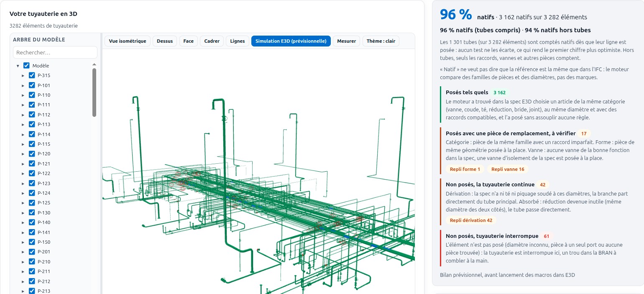The height and width of the screenshot is (294, 644).
Task: Toggle the P-210 checkbox
Action: click(32, 262)
